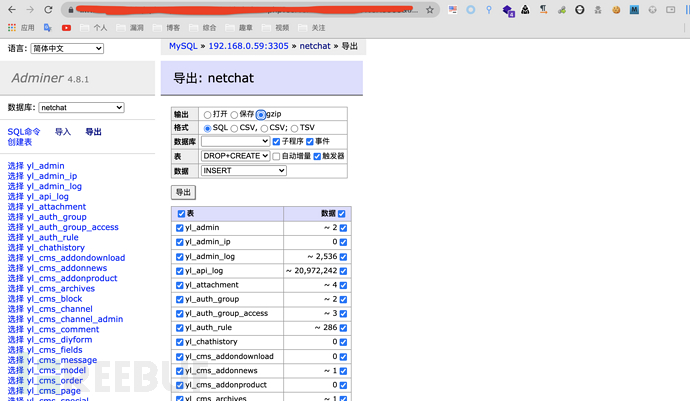Viewport: 690px width, 401px height.
Task: Click the 创建表 link
Action: coord(20,142)
